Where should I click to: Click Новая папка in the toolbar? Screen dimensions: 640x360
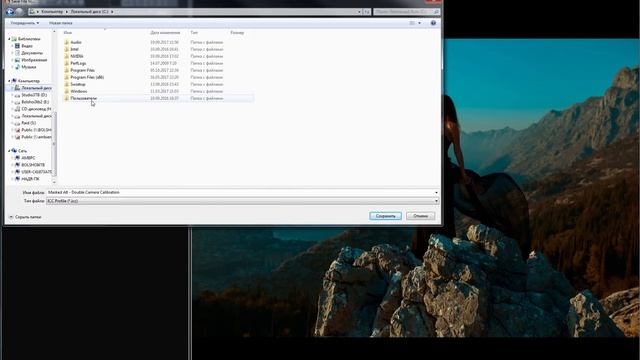coord(60,23)
